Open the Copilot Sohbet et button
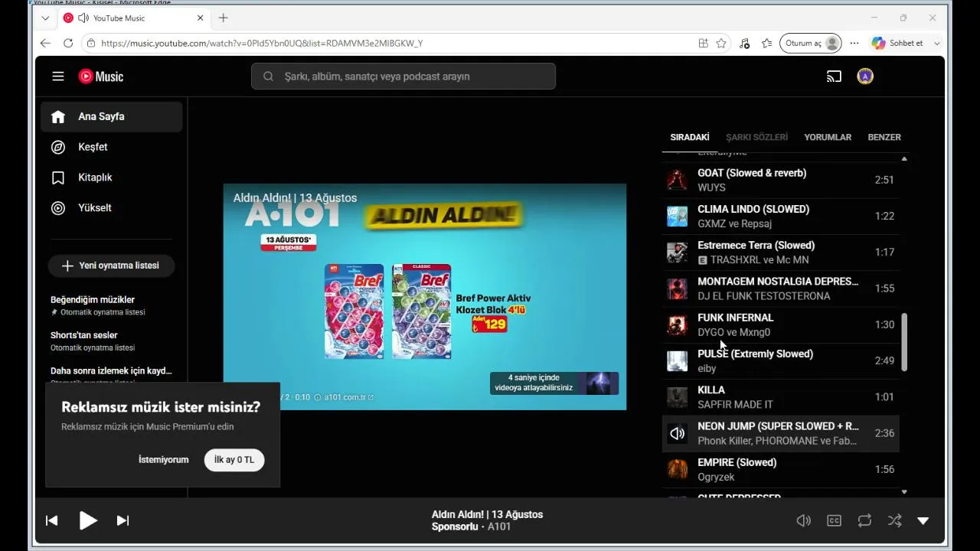980x551 pixels. point(899,44)
